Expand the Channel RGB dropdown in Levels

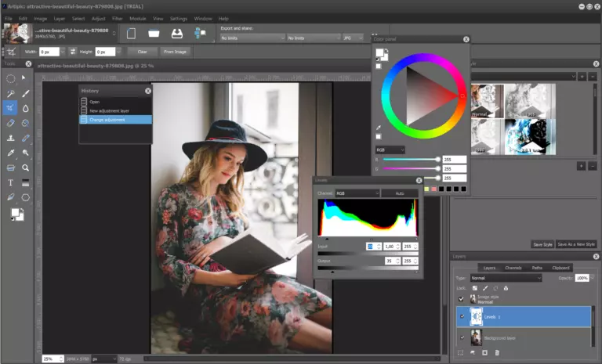(x=357, y=193)
